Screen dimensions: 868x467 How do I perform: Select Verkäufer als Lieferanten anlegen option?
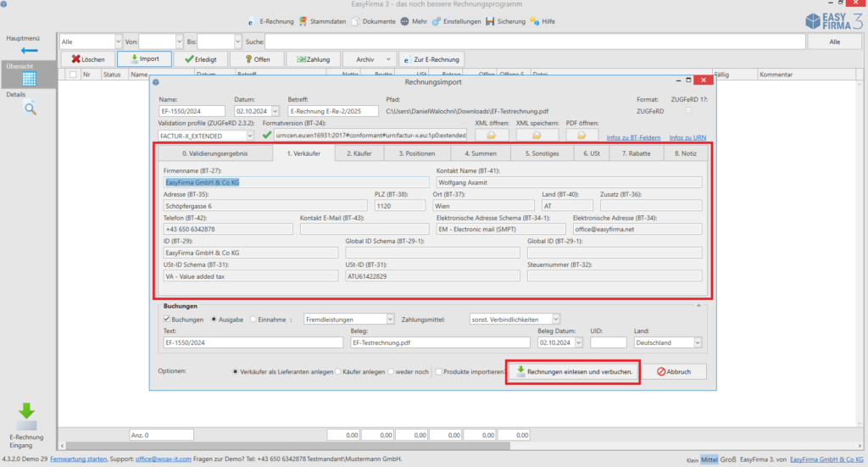coord(236,372)
